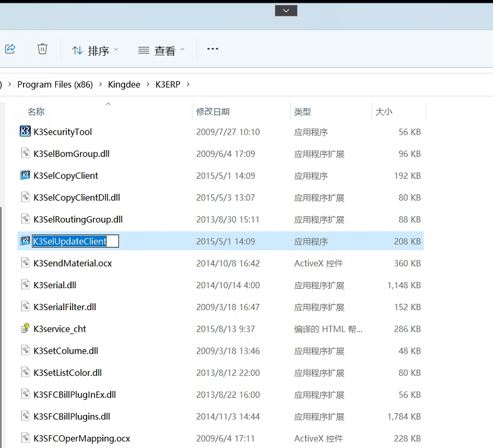The height and width of the screenshot is (448, 493).
Task: Open the 排序 sort dropdown
Action: (94, 50)
